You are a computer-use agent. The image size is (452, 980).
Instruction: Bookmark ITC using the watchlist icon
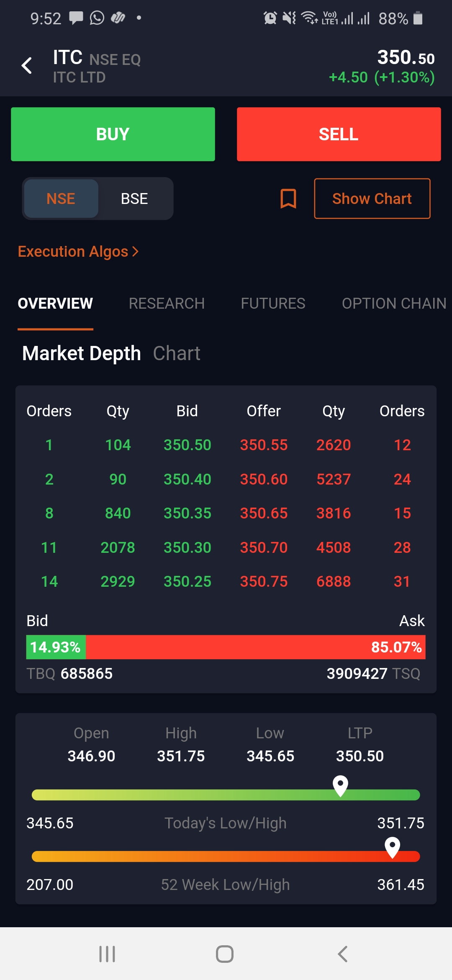(288, 199)
